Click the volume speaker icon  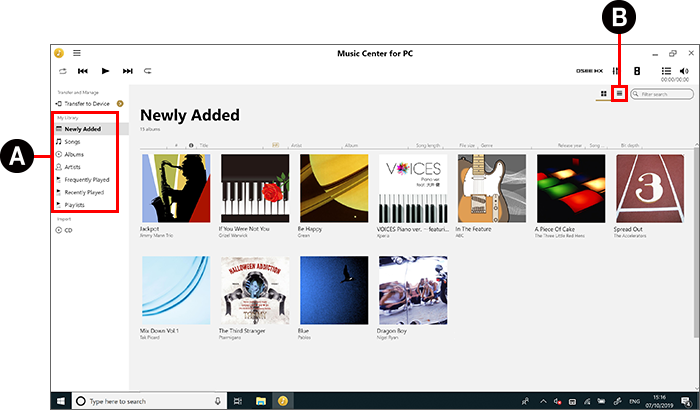[683, 71]
